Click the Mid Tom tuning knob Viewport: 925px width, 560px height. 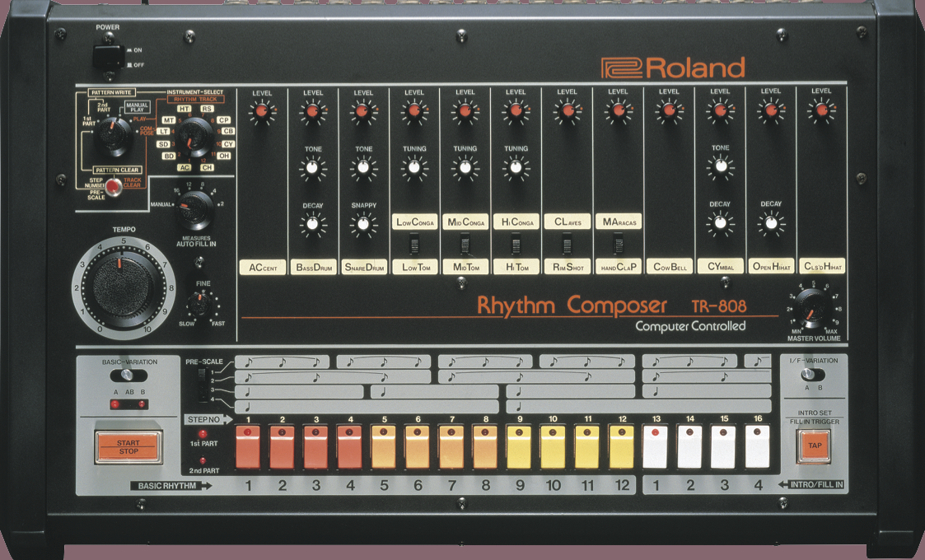465,167
